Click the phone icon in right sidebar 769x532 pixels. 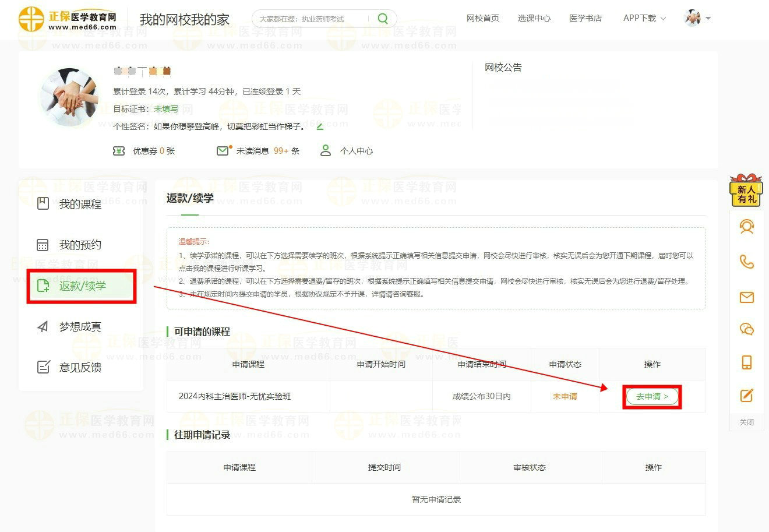pos(746,262)
